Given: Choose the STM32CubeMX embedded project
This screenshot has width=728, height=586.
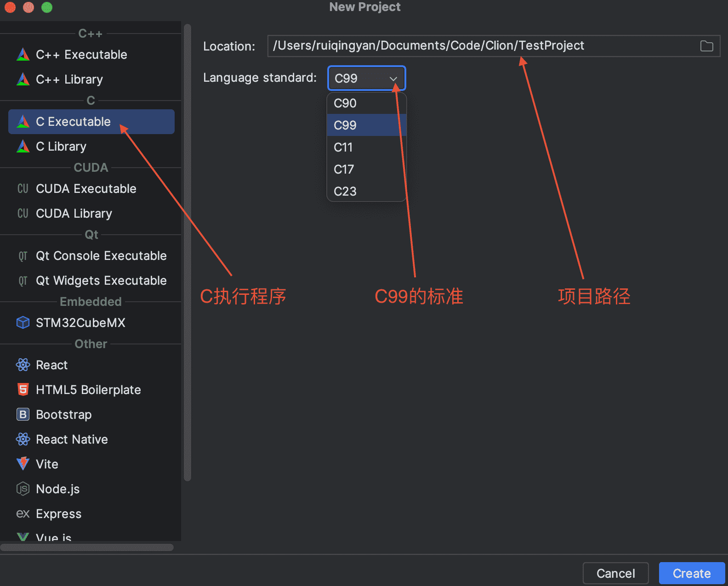Looking at the screenshot, I should click(91, 323).
